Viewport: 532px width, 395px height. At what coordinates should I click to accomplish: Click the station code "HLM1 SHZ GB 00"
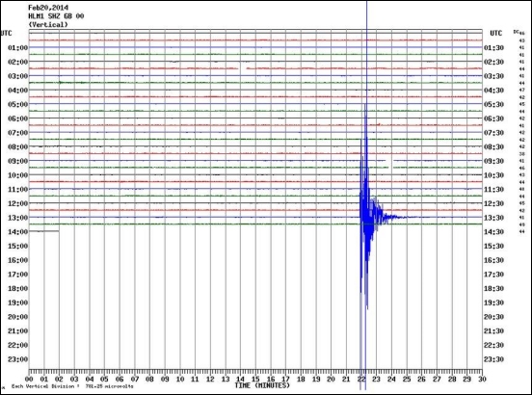tap(56, 16)
